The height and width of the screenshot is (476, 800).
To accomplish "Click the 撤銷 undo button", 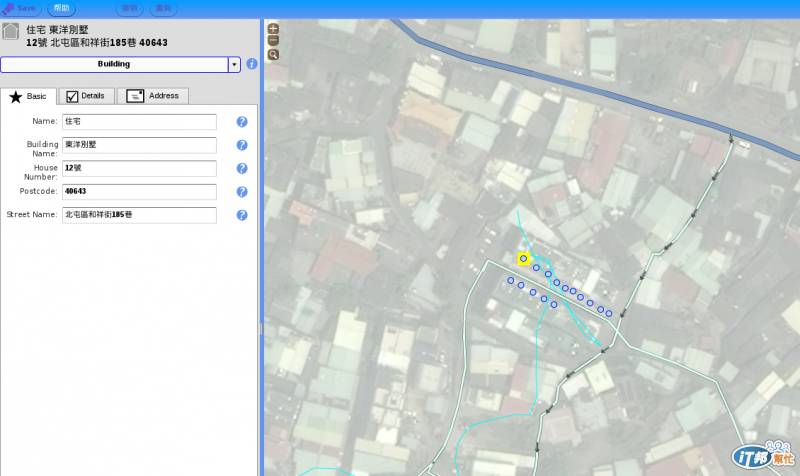I will click(x=130, y=8).
